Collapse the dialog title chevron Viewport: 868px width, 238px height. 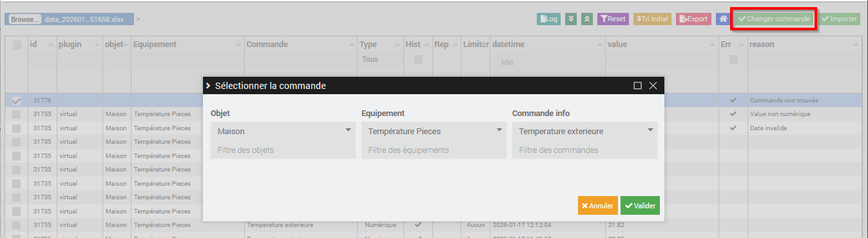(x=208, y=86)
